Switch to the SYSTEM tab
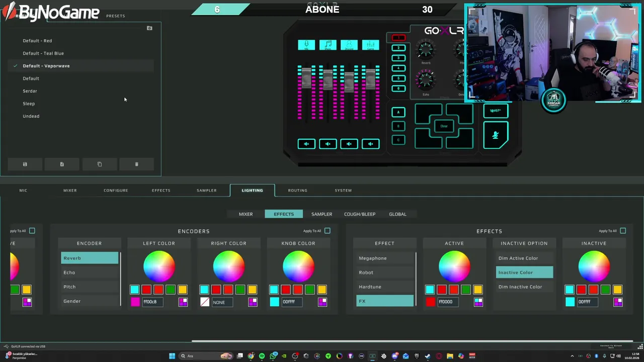This screenshot has width=644, height=362. [x=343, y=191]
